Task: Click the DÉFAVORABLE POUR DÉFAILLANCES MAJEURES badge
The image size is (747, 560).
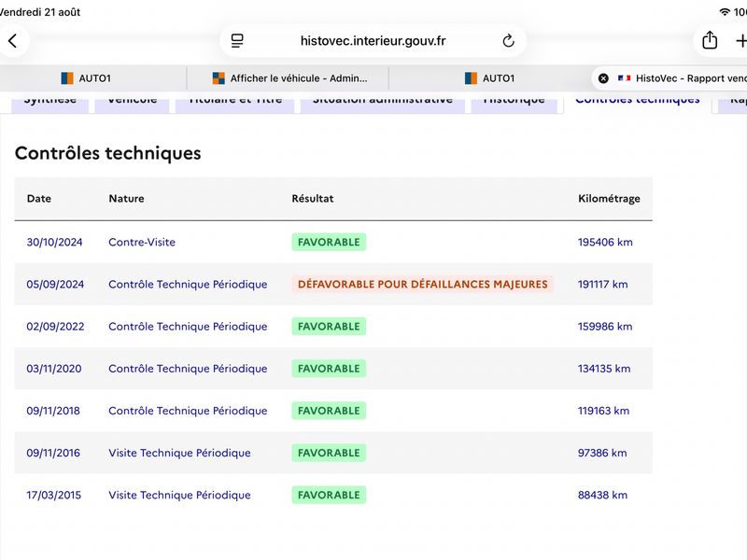Action: tap(423, 285)
